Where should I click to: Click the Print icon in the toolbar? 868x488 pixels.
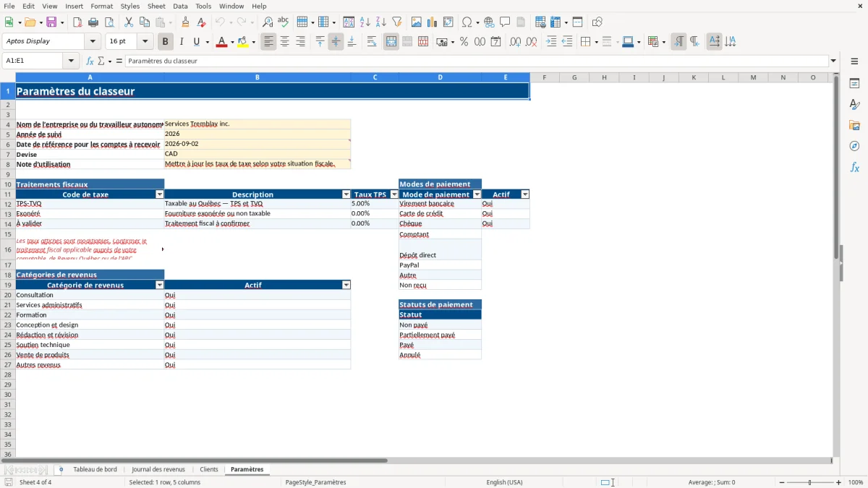coord(93,22)
